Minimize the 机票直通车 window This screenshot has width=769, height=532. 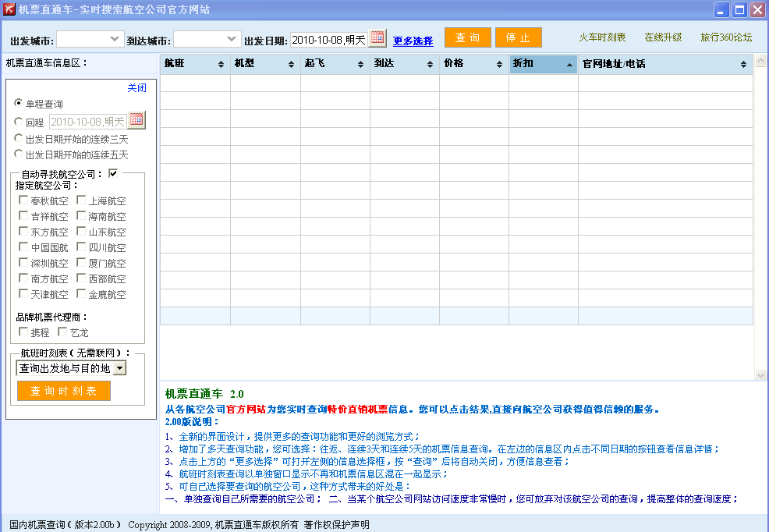(721, 9)
